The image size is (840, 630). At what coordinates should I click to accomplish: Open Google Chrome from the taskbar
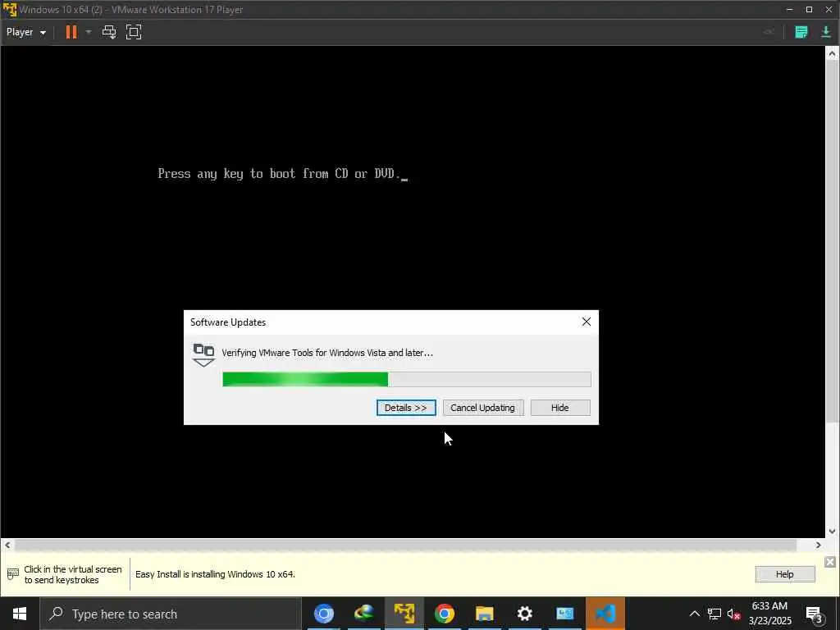[x=444, y=614]
